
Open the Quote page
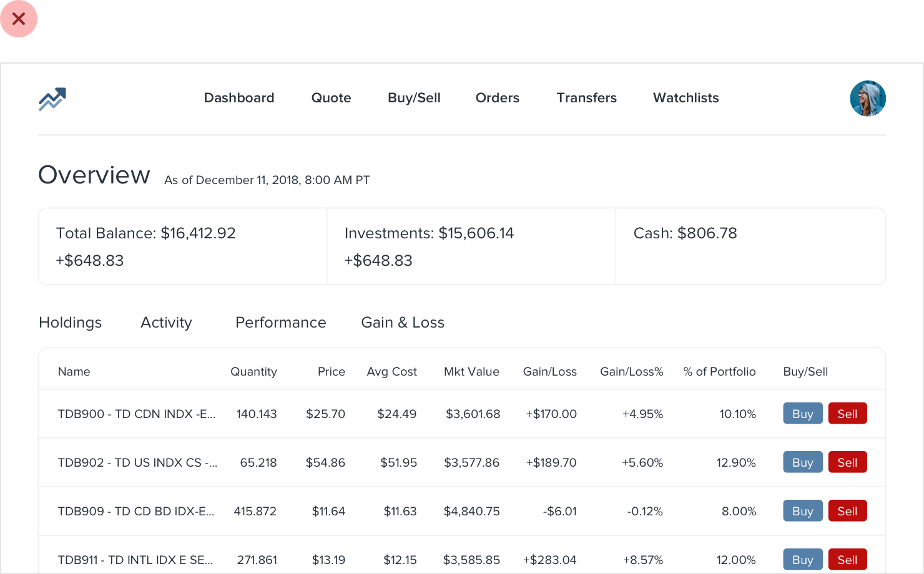click(x=331, y=98)
